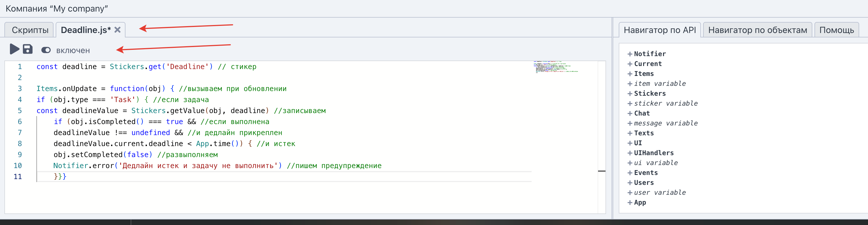This screenshot has width=868, height=225.
Task: Expand the Chat API entry
Action: (x=629, y=113)
